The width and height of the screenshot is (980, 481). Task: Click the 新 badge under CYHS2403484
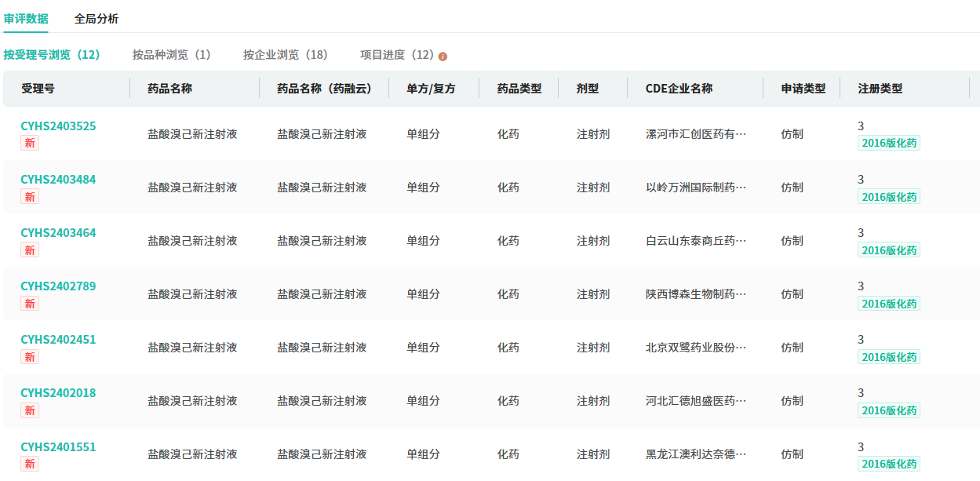click(30, 197)
